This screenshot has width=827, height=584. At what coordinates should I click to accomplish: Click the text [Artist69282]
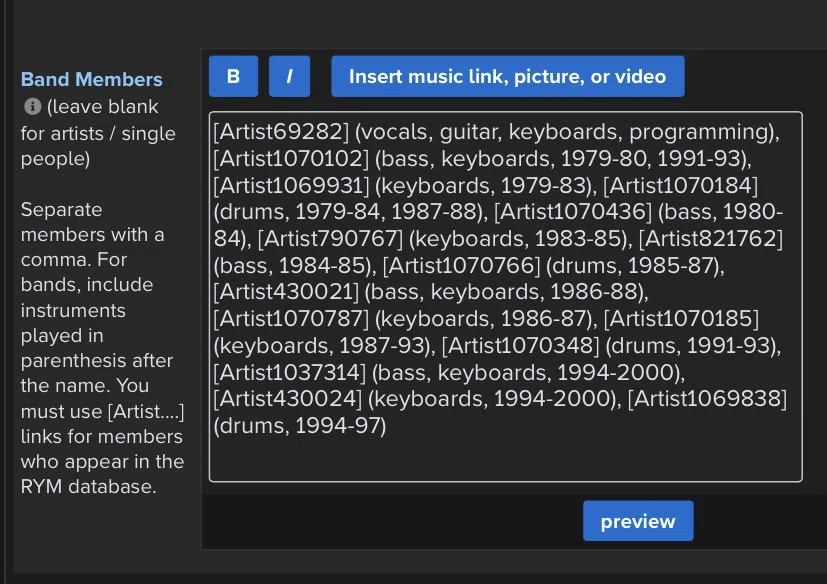click(x=281, y=132)
